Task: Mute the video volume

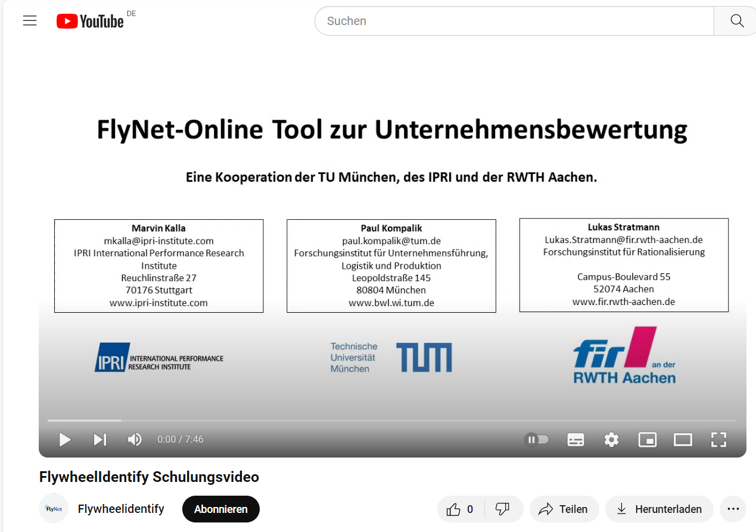Action: point(135,439)
